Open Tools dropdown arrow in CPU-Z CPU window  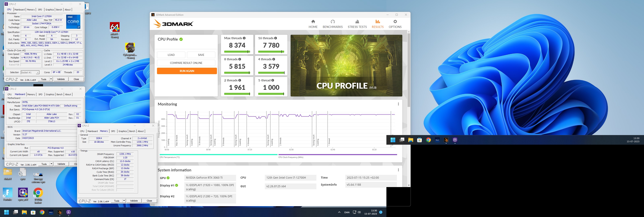[51, 79]
